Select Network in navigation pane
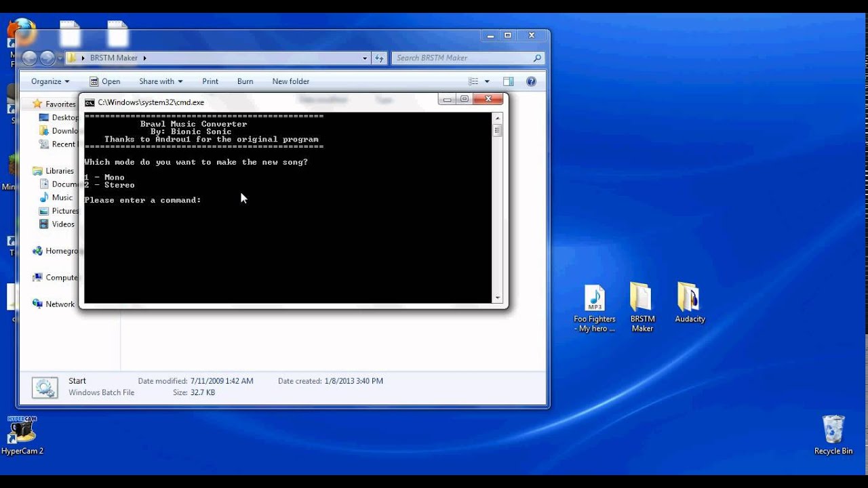The height and width of the screenshot is (488, 868). pyautogui.click(x=54, y=304)
